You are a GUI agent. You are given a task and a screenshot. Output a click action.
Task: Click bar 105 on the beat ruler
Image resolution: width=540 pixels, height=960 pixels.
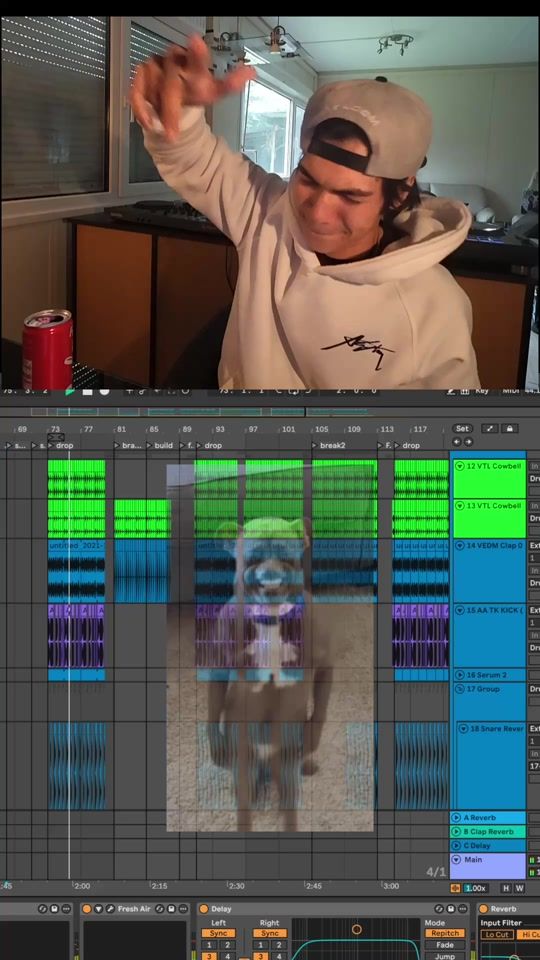point(321,429)
